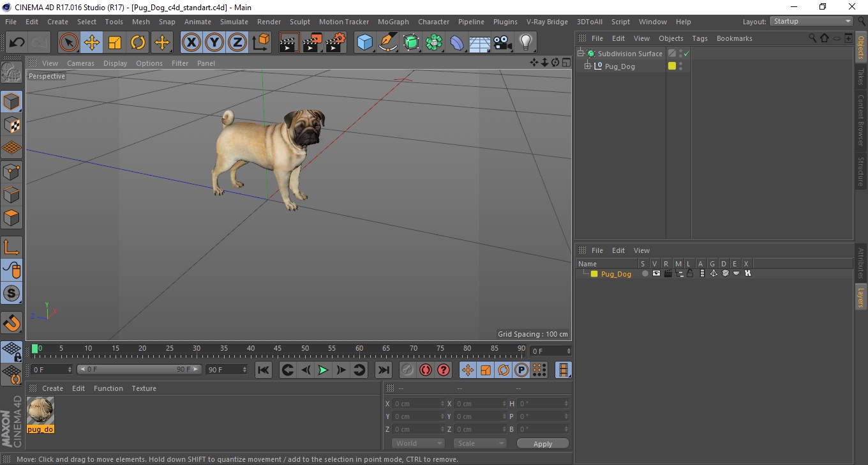Click yellow color swatch in Layers panel

(594, 274)
